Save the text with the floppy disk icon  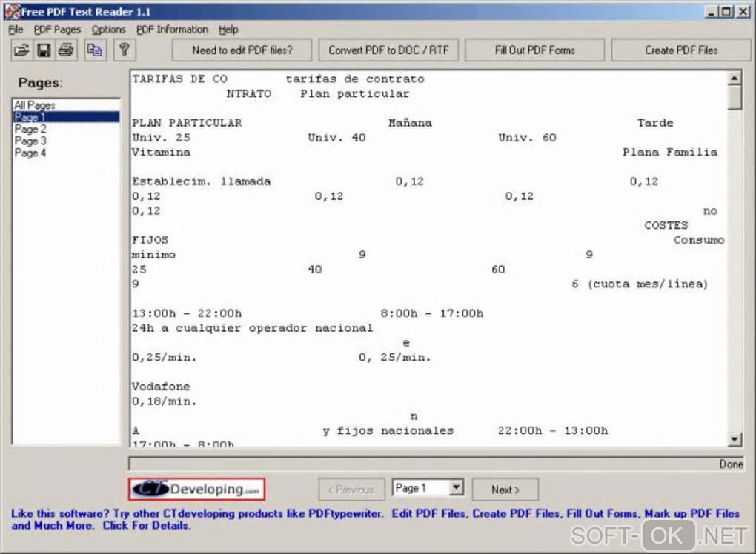(x=44, y=50)
